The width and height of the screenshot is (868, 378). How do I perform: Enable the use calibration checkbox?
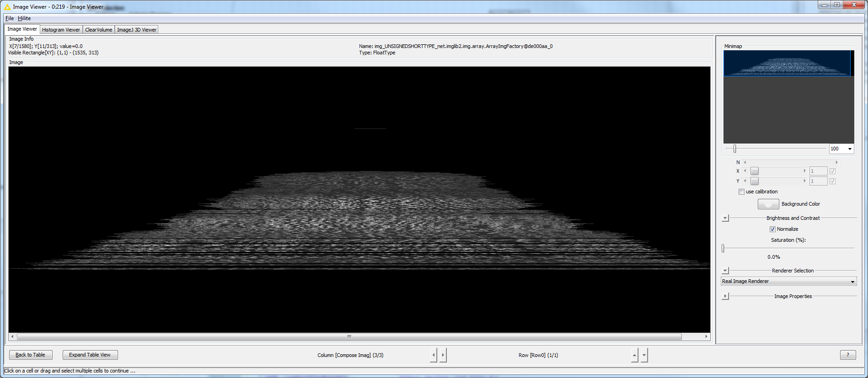point(741,192)
